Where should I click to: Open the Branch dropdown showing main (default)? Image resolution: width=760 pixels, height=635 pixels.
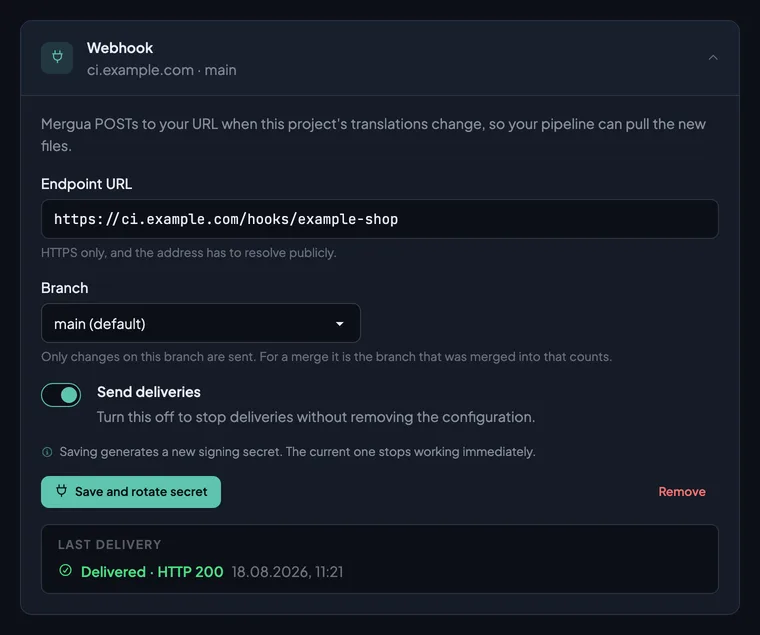point(201,323)
